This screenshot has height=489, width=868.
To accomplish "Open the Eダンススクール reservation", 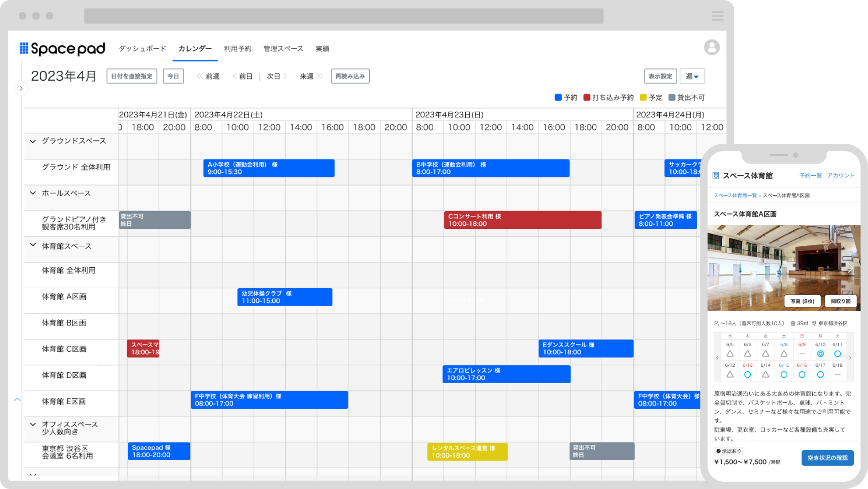I will pos(586,349).
